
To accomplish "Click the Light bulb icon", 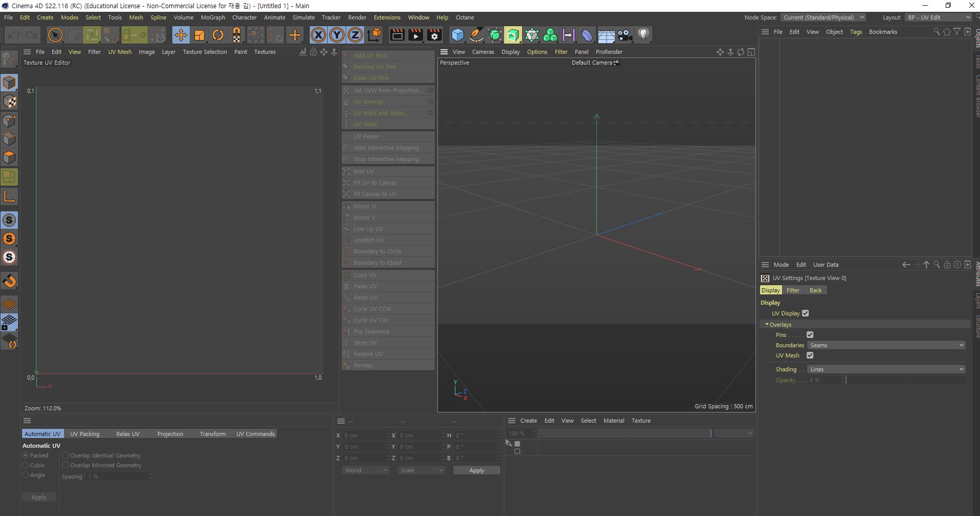I will (x=643, y=35).
